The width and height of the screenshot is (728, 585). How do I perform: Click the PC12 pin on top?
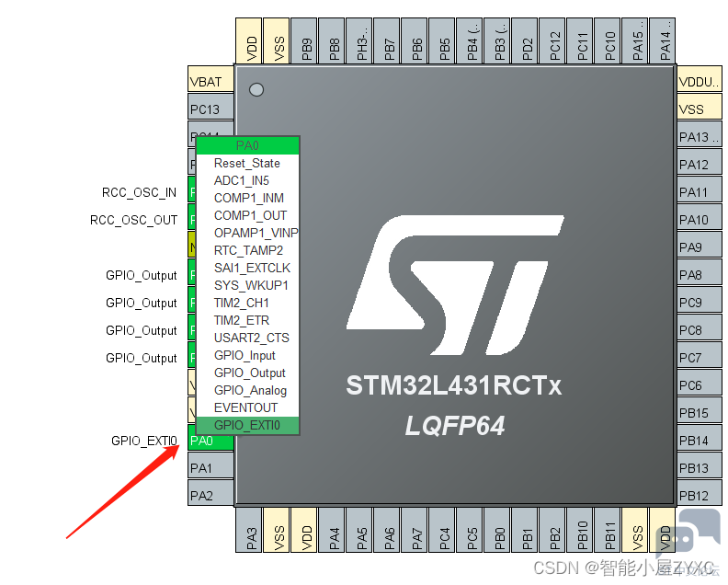pos(552,40)
